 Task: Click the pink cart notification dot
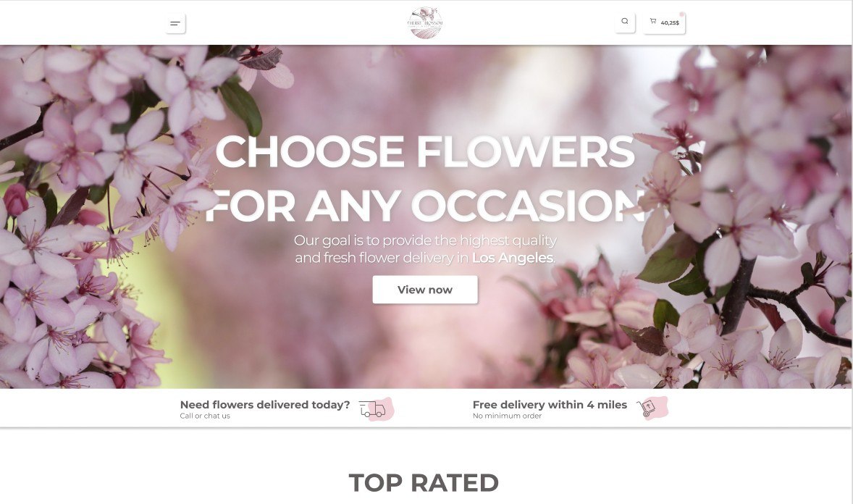pos(681,14)
